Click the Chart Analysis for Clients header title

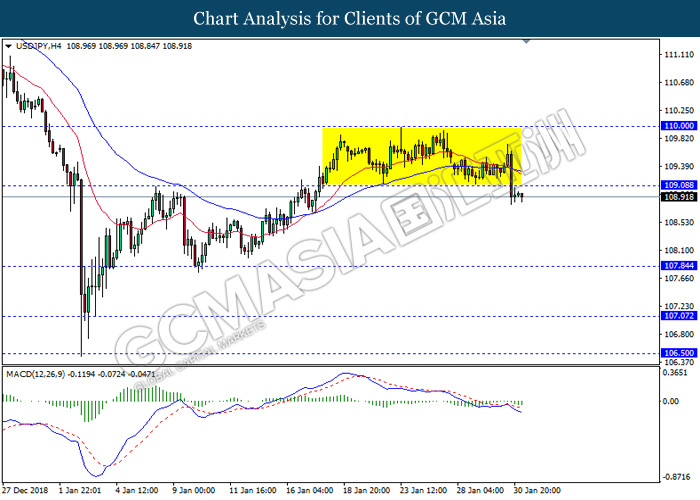click(350, 18)
